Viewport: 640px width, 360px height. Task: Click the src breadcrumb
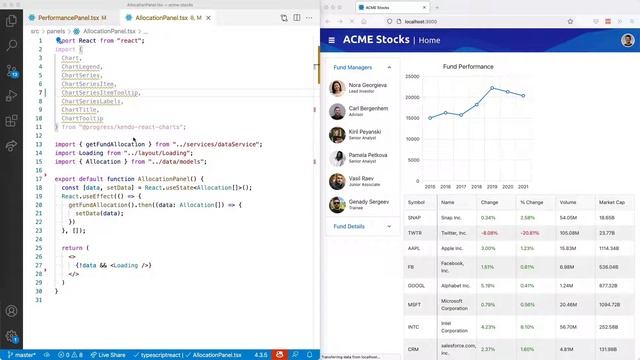coord(35,31)
